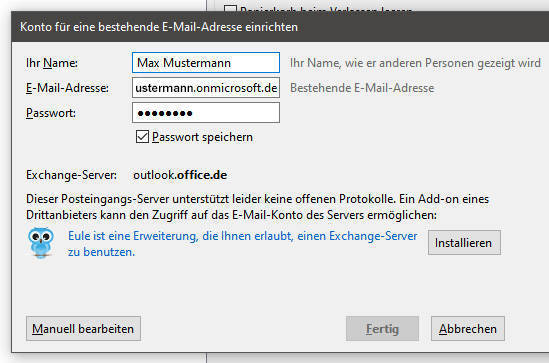549x363 pixels.
Task: Click the outlook.office.de server name
Action: [x=180, y=175]
